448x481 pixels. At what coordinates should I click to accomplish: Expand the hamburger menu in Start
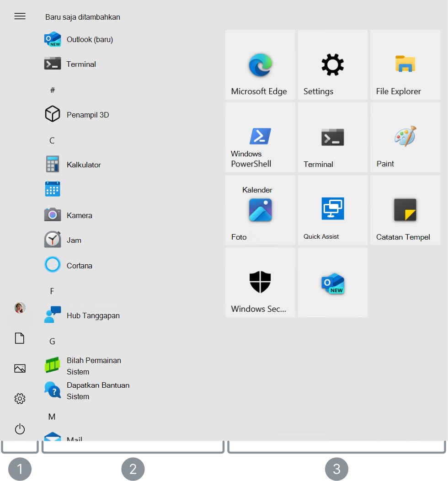[20, 16]
